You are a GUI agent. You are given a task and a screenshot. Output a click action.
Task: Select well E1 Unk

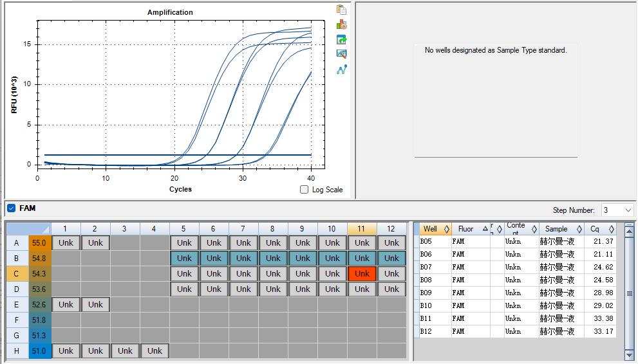(66, 305)
